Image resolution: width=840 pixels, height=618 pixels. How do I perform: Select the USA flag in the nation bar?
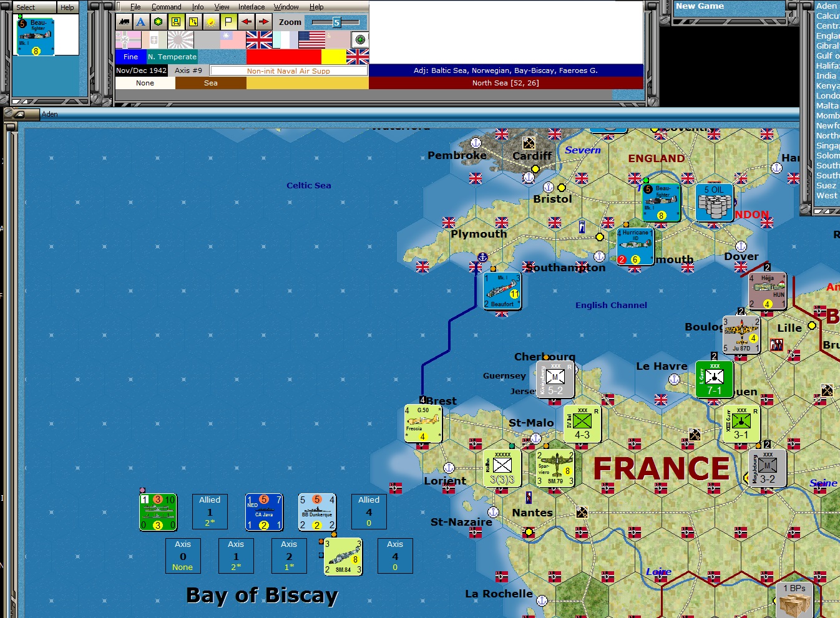(x=311, y=40)
